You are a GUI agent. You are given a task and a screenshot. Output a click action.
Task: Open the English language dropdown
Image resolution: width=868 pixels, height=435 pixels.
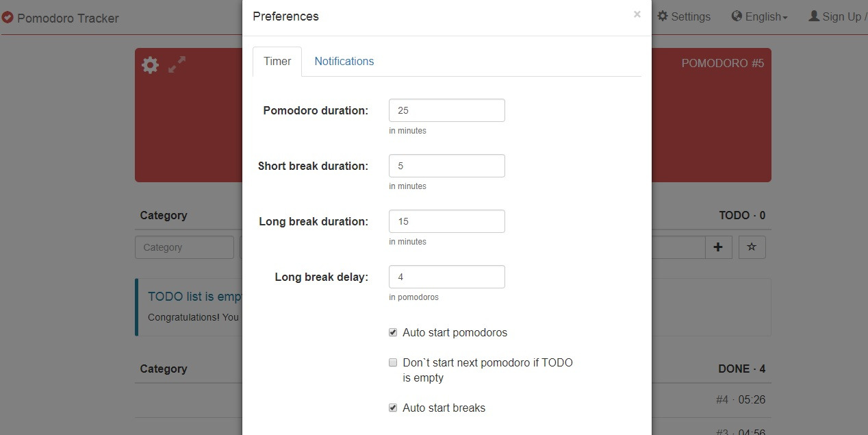coord(765,16)
